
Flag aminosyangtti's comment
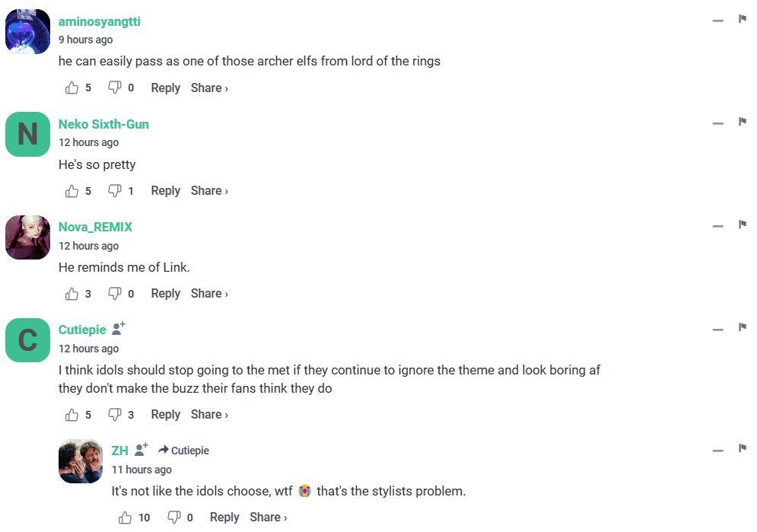[743, 19]
